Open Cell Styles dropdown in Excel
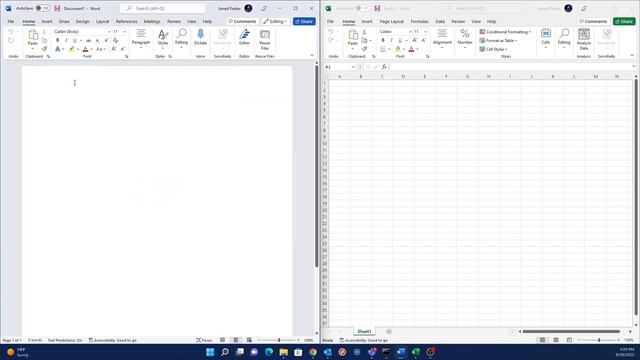 [x=493, y=49]
